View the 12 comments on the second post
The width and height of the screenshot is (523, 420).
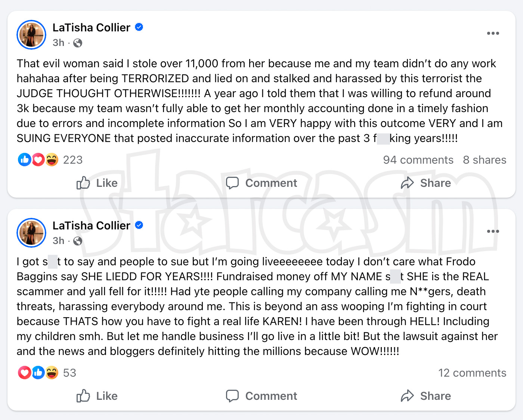pos(472,373)
